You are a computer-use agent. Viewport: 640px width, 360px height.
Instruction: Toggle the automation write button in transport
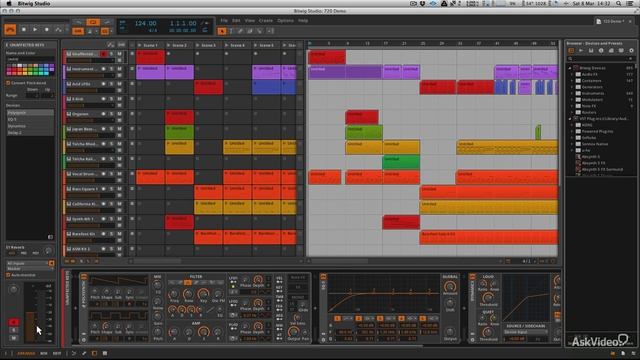58,29
